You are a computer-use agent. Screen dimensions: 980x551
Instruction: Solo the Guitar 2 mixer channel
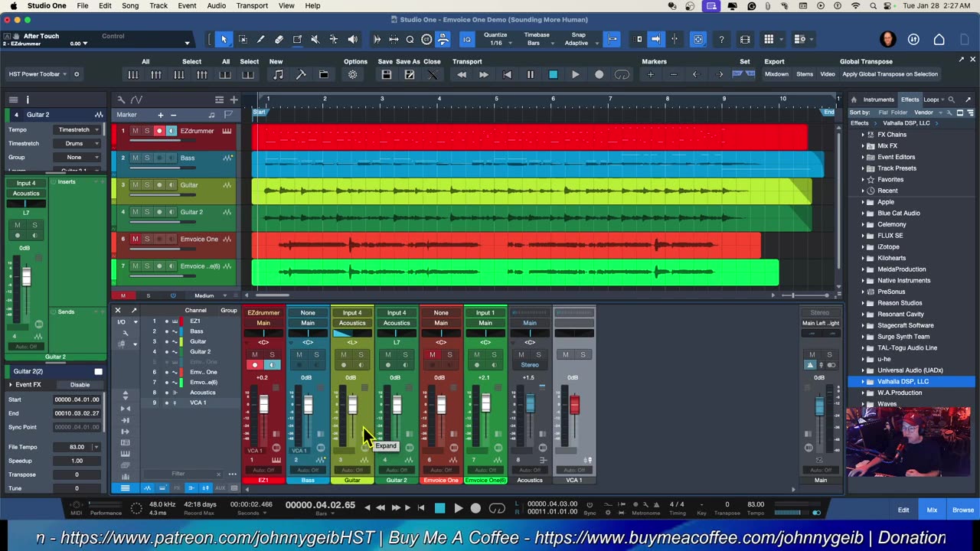point(405,354)
